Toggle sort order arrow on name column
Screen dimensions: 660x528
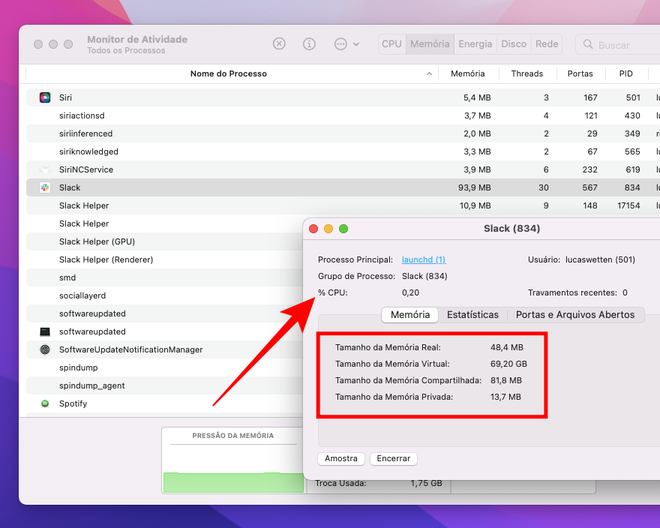pos(429,74)
